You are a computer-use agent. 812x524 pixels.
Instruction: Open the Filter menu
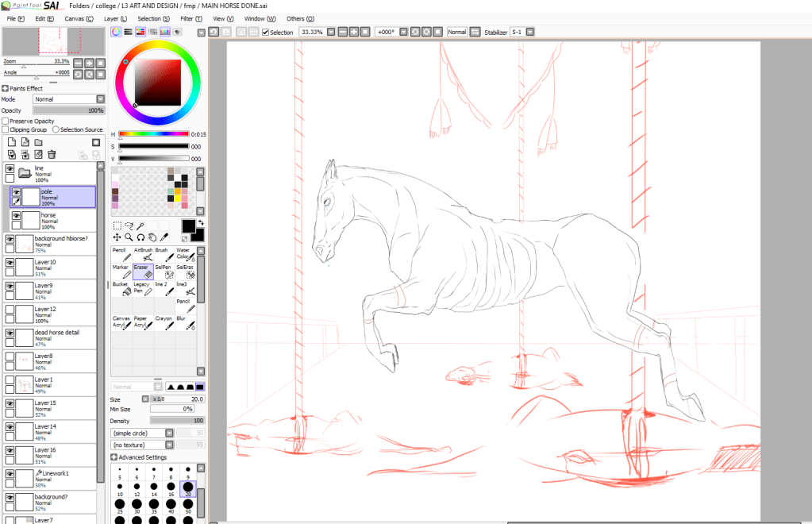click(191, 17)
